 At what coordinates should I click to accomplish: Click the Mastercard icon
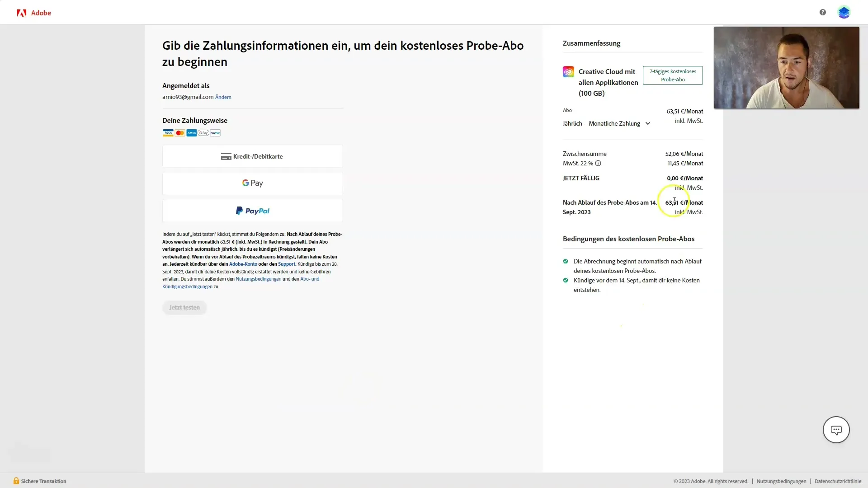pyautogui.click(x=180, y=133)
